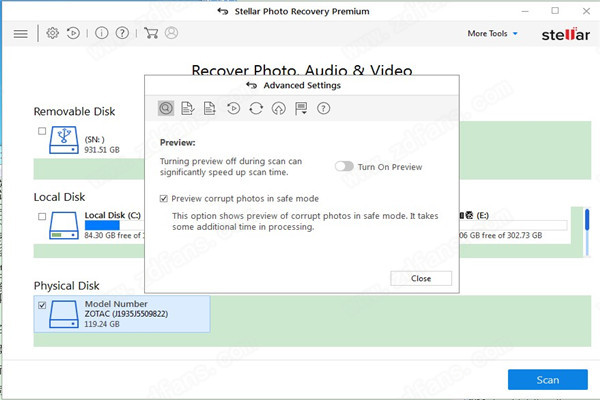Screen dimensions: 600x400
Task: Uncheck the ZOTAC physical disk checkbox
Action: [x=41, y=305]
